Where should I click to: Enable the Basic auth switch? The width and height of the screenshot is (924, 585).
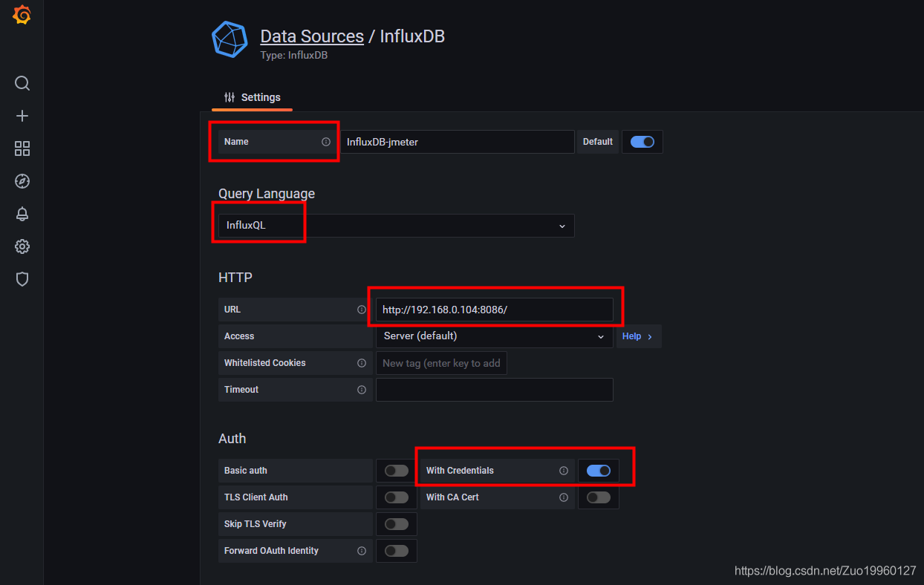tap(397, 471)
